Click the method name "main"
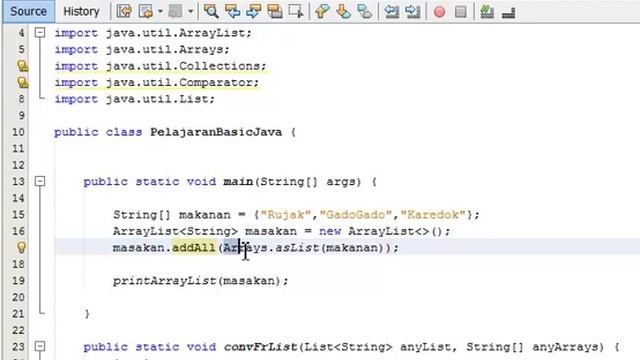 point(238,181)
